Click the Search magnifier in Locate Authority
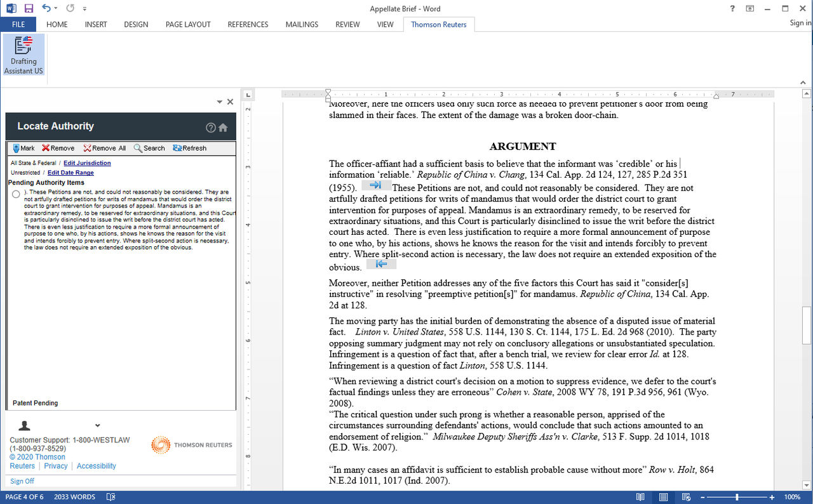Image resolution: width=813 pixels, height=504 pixels. [149, 148]
